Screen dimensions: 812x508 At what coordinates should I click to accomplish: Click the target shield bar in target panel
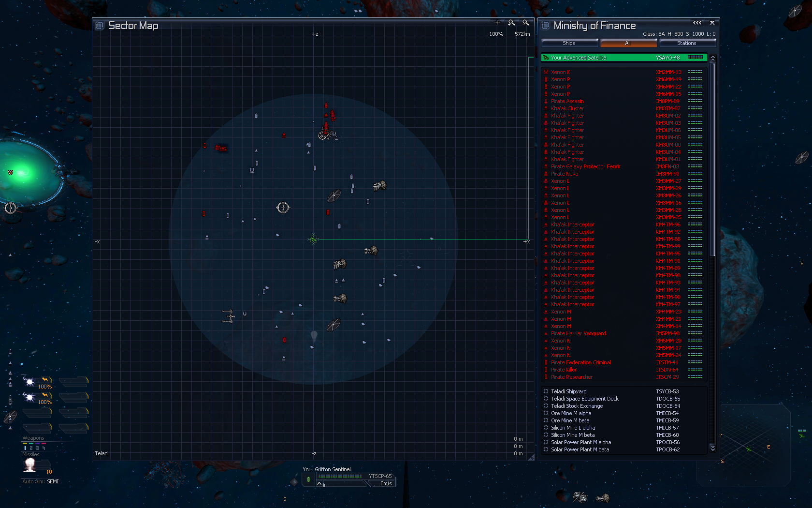(x=340, y=476)
